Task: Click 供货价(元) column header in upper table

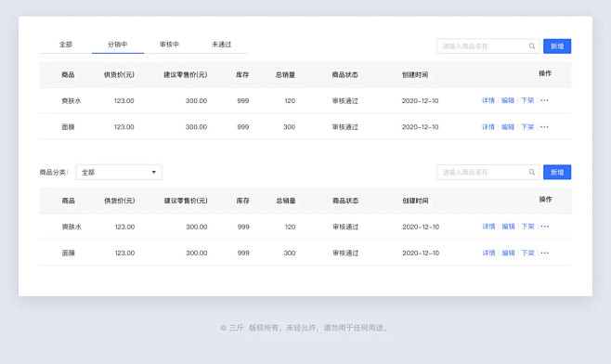Action: click(119, 74)
